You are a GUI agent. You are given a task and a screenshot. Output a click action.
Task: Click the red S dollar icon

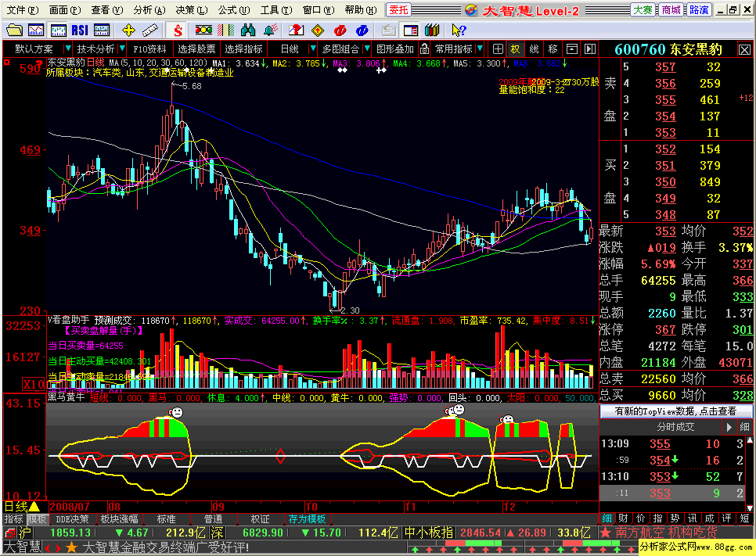coord(178,30)
